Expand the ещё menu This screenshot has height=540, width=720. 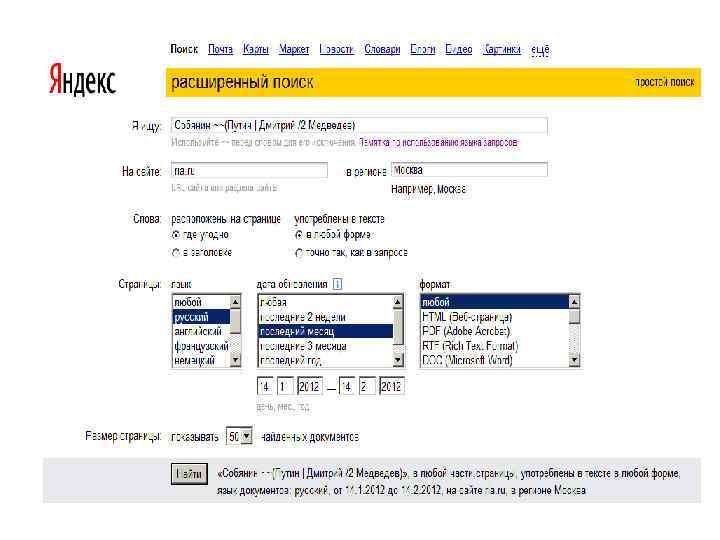pyautogui.click(x=540, y=50)
